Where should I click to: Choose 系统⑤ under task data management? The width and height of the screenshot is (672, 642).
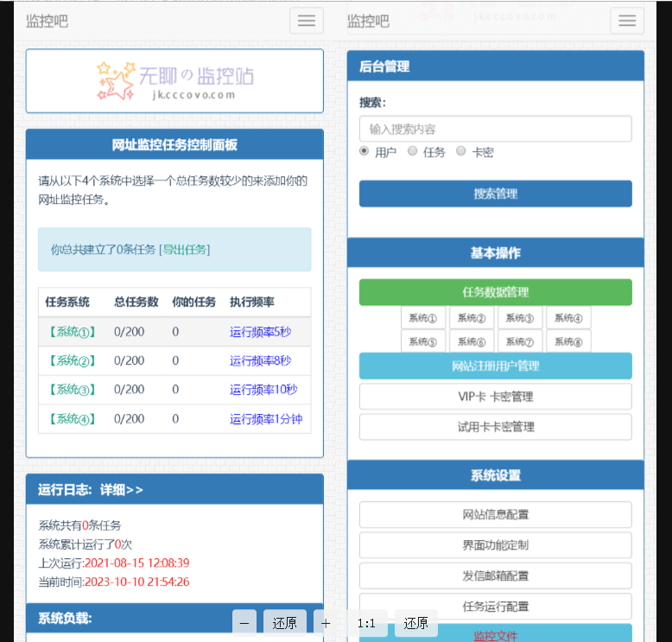423,341
